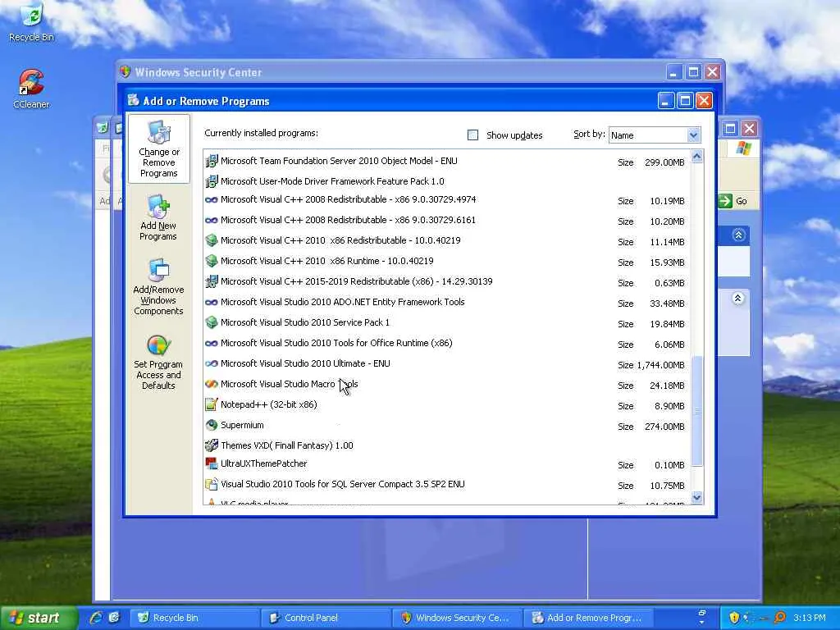Click icon of Visual Studio 2010 Ultimate - ENU

[212, 363]
